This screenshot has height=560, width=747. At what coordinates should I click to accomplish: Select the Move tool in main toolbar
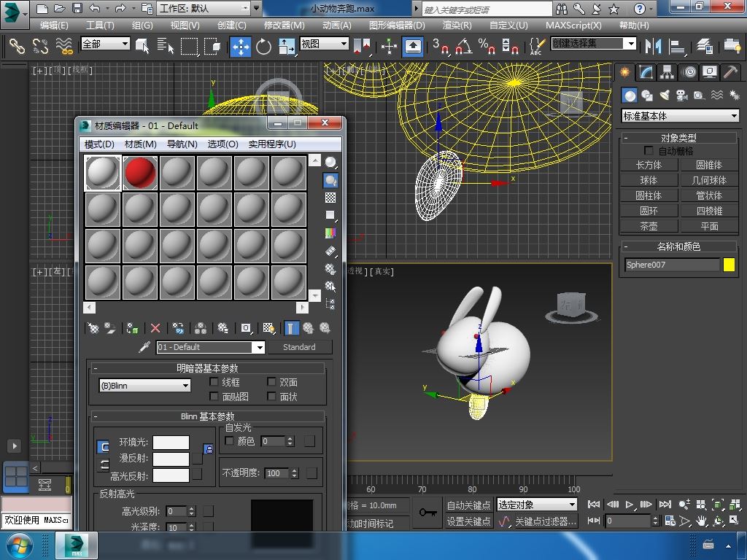(240, 47)
